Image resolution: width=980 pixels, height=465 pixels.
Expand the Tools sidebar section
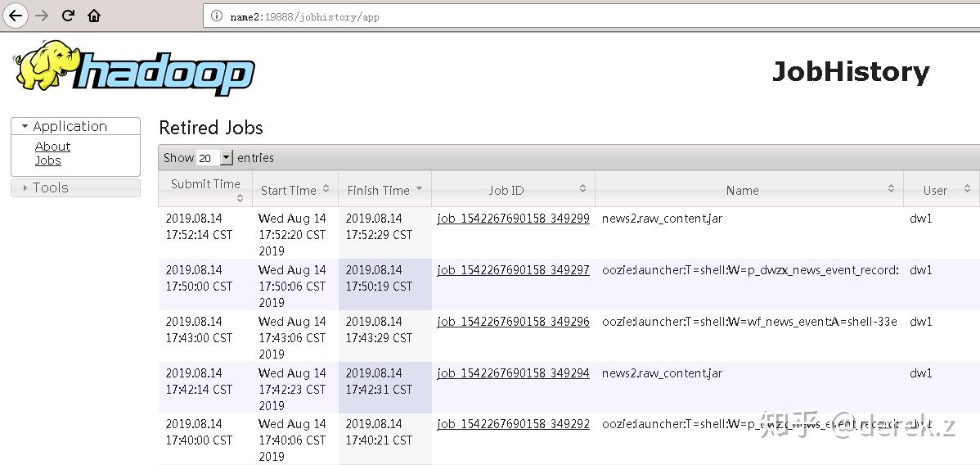coord(75,187)
